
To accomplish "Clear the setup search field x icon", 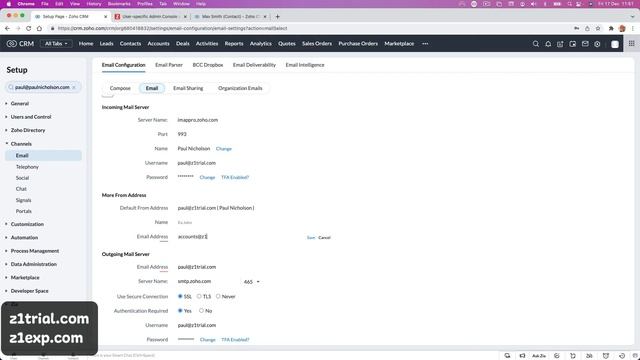I will [x=74, y=87].
